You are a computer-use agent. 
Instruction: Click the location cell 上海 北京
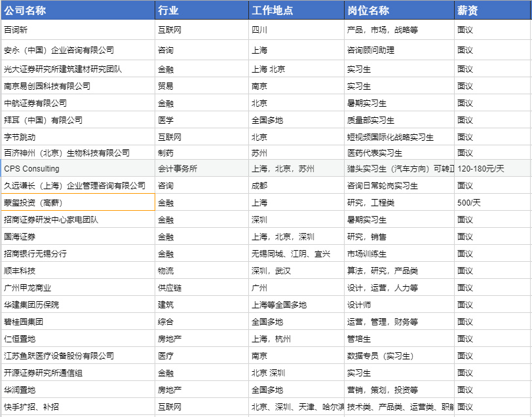pyautogui.click(x=297, y=69)
